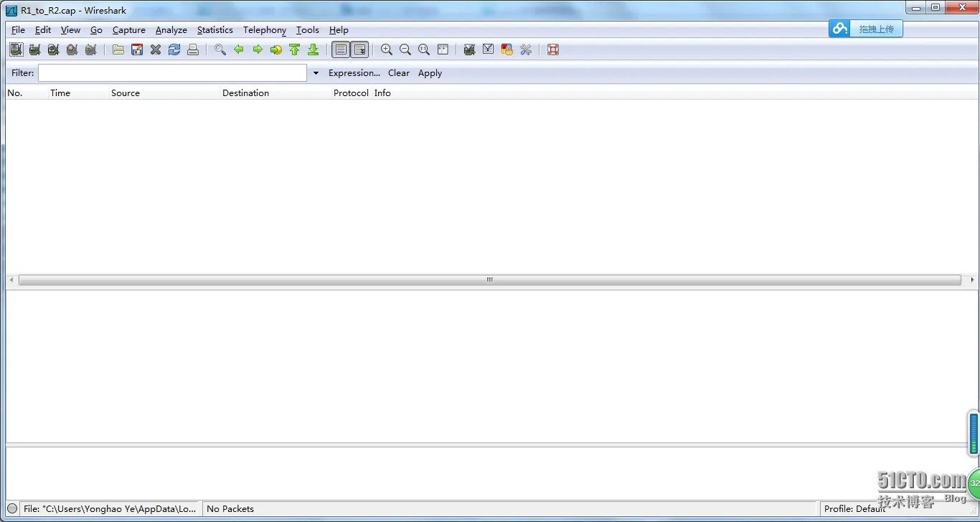980x522 pixels.
Task: Start a new live capture icon
Action: click(x=53, y=49)
